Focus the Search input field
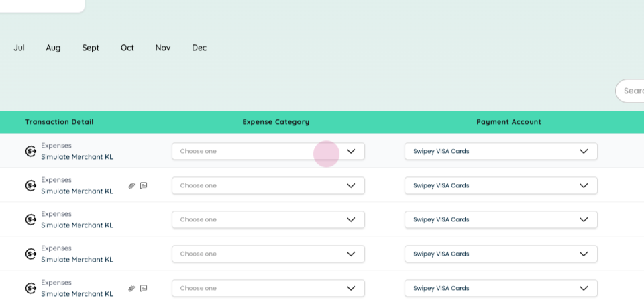This screenshot has width=644, height=304. click(630, 91)
